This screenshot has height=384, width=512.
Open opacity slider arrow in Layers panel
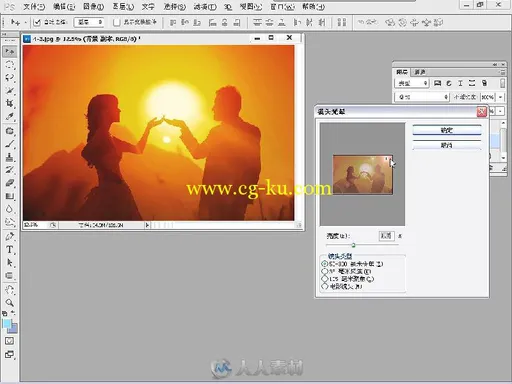click(x=500, y=97)
